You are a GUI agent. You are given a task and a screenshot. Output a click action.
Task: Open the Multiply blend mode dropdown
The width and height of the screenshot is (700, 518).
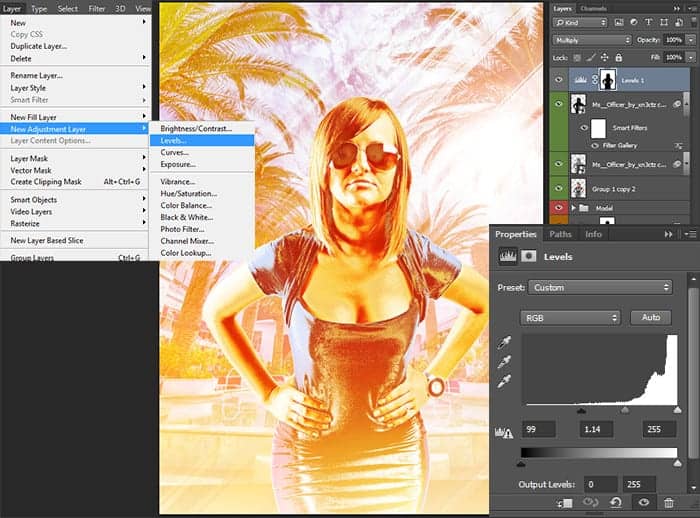coord(593,40)
